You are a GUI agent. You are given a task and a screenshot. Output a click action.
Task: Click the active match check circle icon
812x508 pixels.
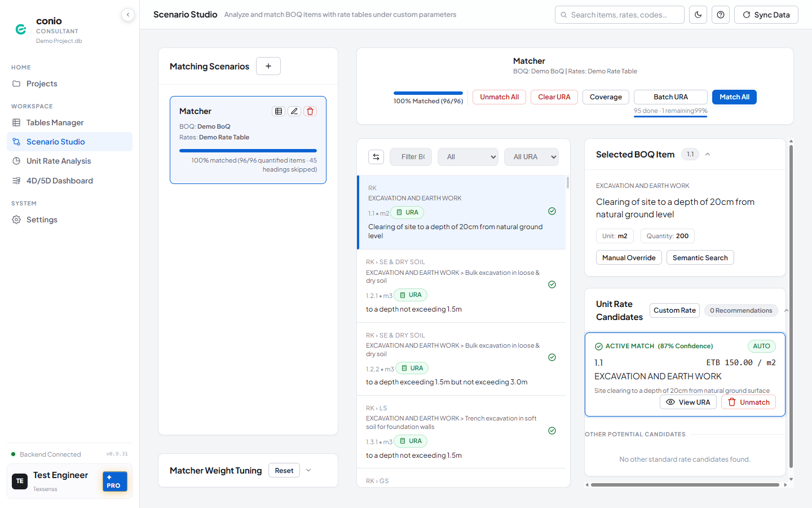(599, 347)
